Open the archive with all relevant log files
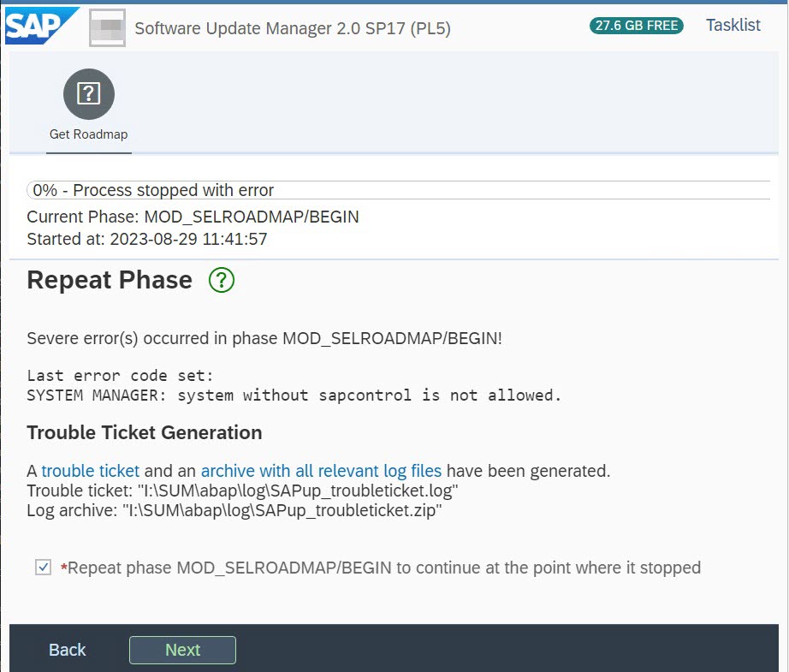Screen dimensions: 789x672 [320, 471]
